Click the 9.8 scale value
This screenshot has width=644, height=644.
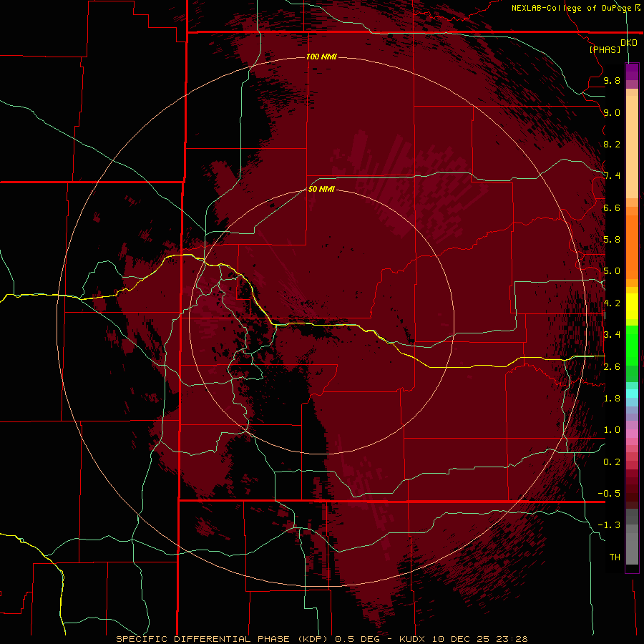[x=612, y=80]
